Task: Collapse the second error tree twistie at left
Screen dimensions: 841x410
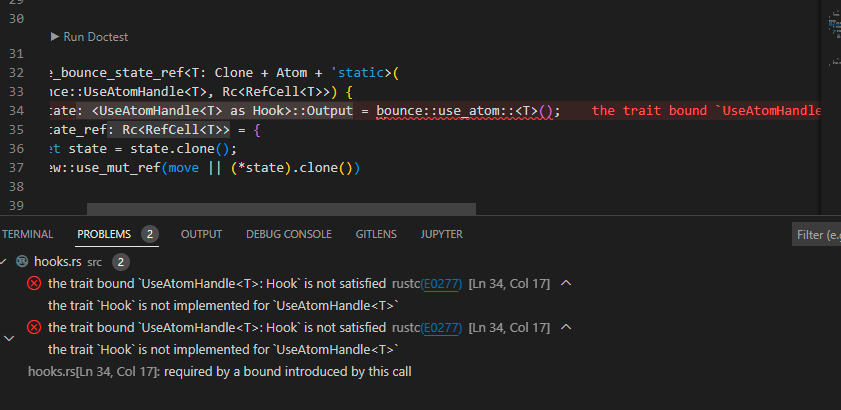Action: pos(9,339)
